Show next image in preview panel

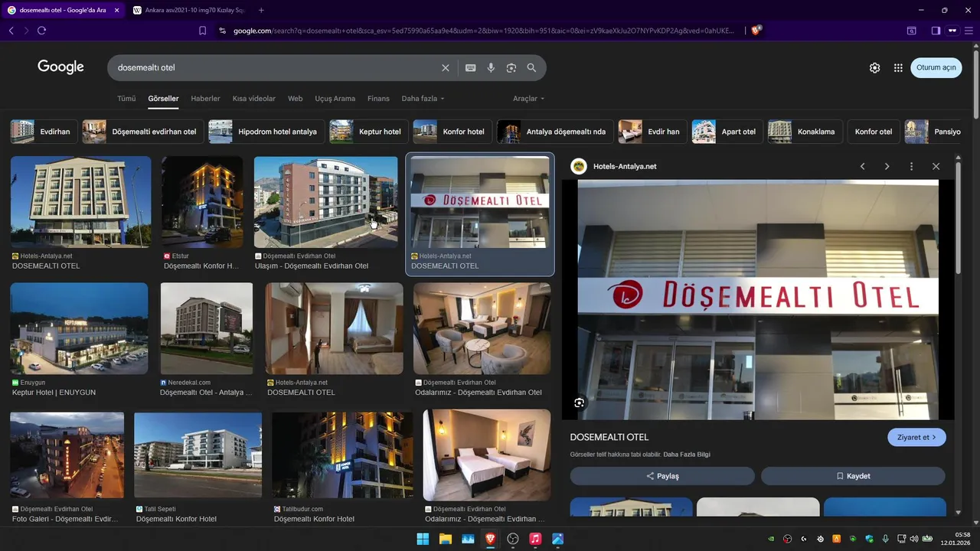(x=887, y=166)
